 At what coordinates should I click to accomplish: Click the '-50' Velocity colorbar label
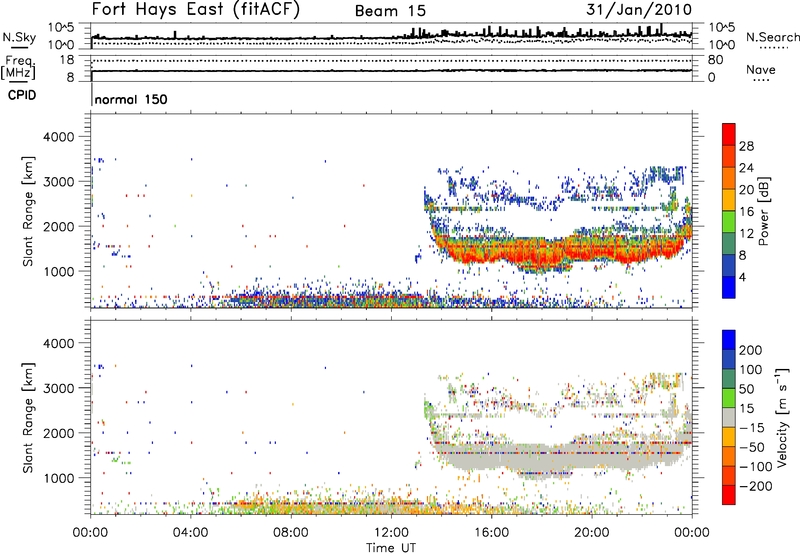point(752,447)
